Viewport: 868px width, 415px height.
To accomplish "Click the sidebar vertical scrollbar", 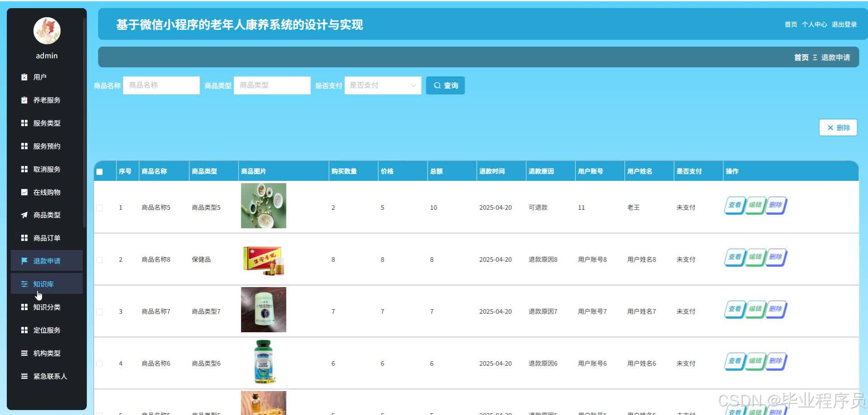I will (x=85, y=122).
